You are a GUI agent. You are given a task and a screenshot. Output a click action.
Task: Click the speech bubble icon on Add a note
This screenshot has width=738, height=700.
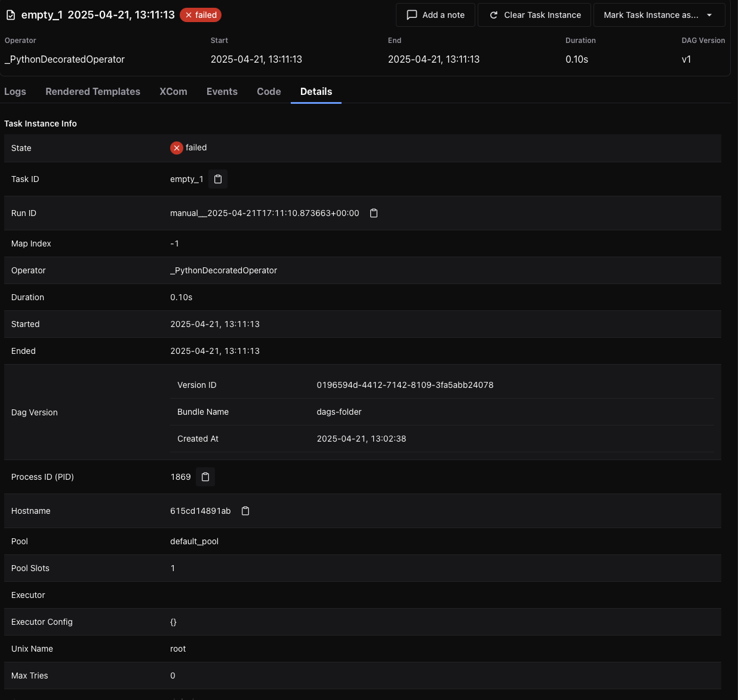point(412,15)
